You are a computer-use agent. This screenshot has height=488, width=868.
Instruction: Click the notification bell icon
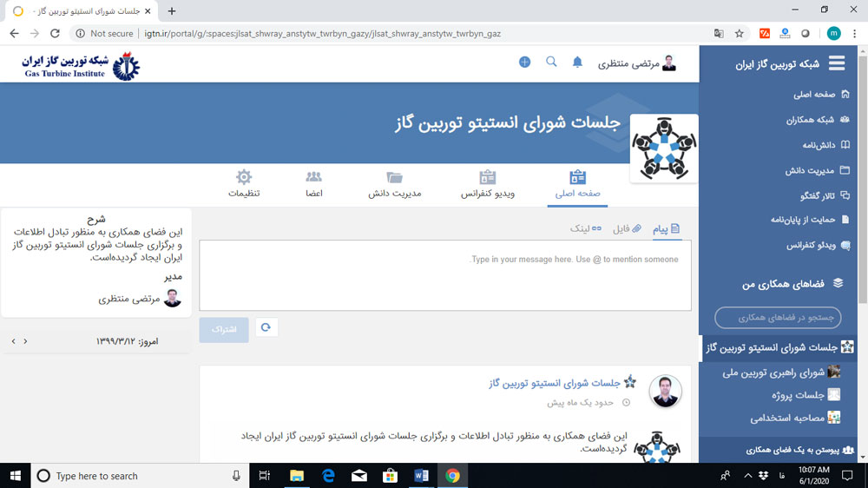[x=577, y=63]
